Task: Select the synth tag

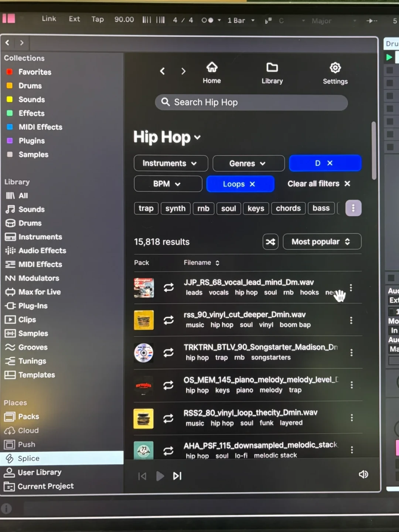Action: [175, 209]
